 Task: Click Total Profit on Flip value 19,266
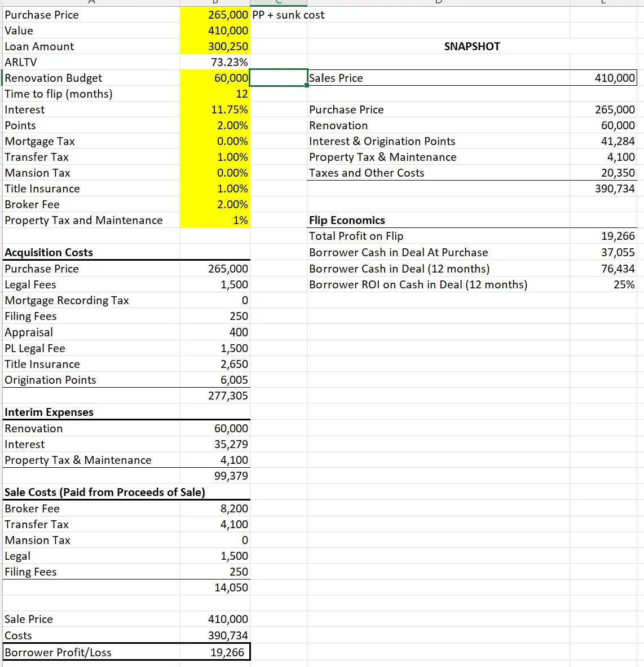603,236
